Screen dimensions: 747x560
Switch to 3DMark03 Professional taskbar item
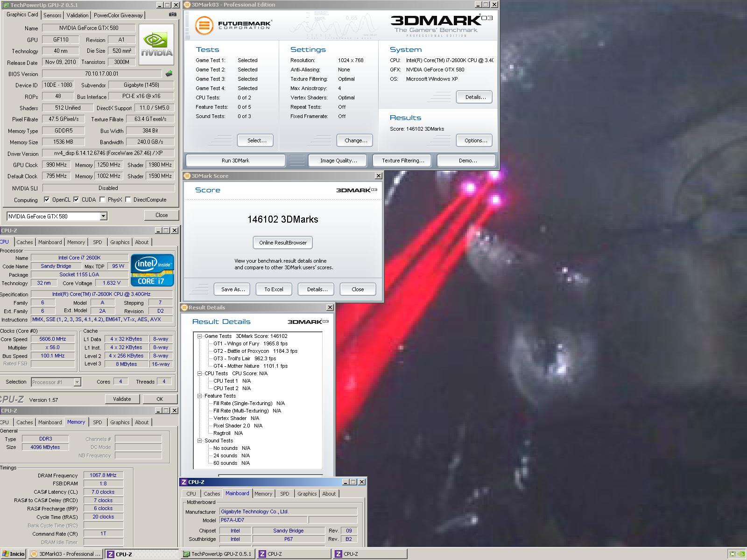tap(65, 554)
